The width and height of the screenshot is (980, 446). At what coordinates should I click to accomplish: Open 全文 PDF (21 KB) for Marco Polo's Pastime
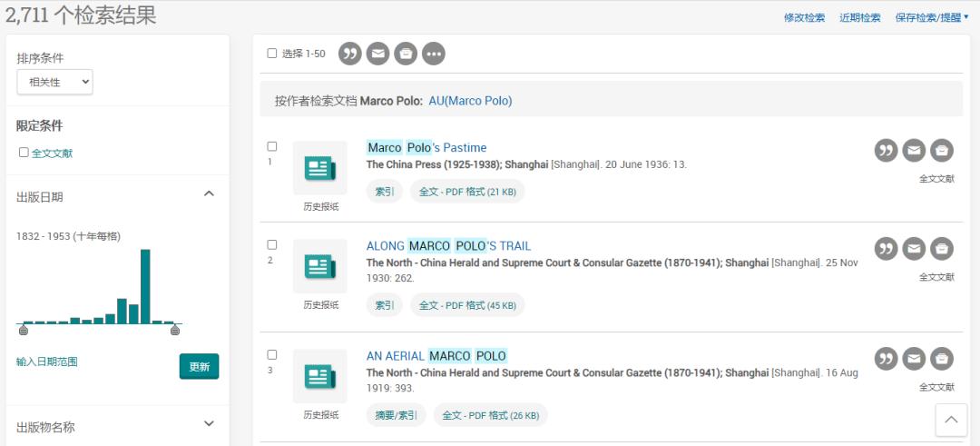click(x=467, y=192)
